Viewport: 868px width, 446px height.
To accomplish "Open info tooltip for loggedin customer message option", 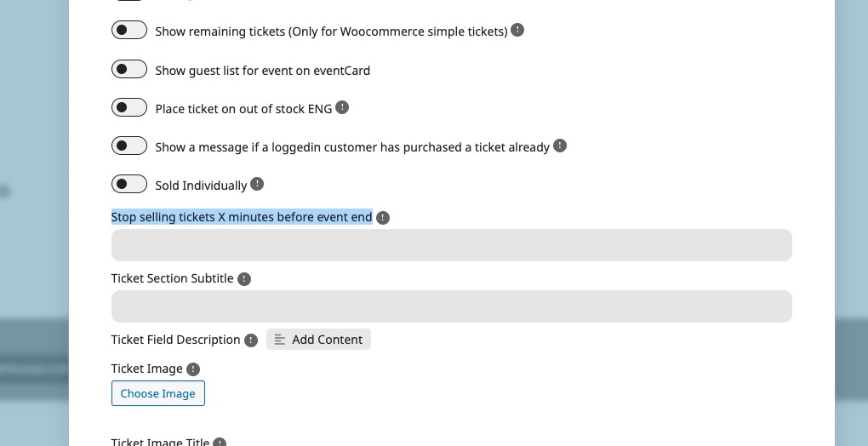I will [560, 146].
